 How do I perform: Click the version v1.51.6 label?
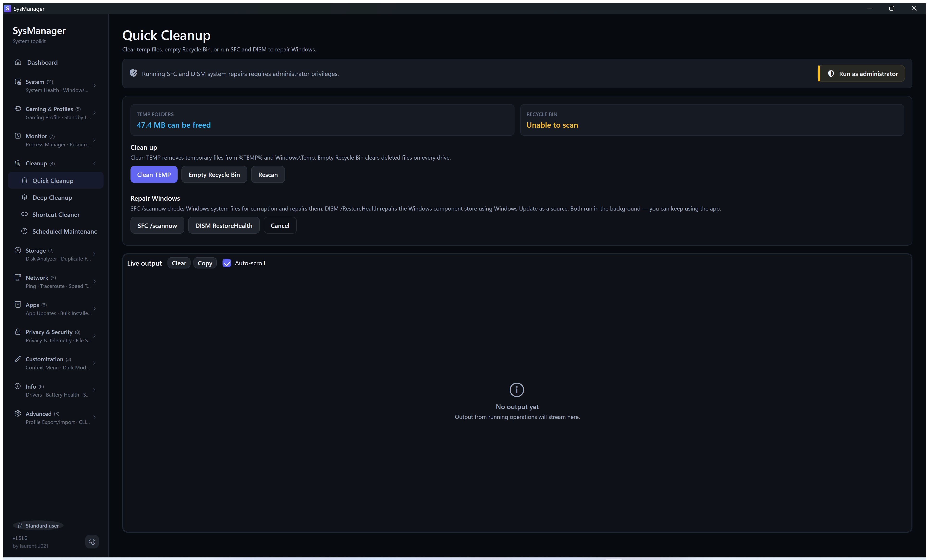[x=20, y=538]
